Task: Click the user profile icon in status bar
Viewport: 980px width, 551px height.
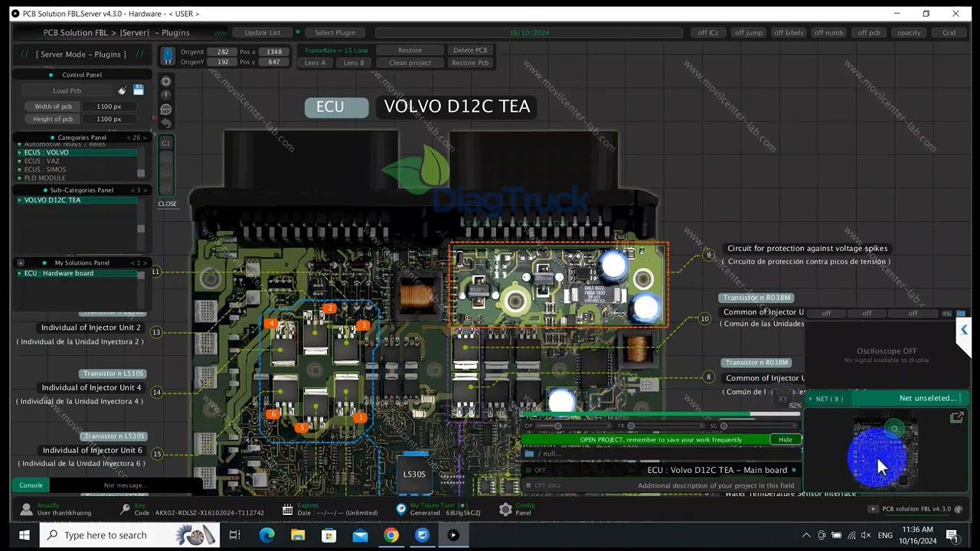Action: click(26, 509)
